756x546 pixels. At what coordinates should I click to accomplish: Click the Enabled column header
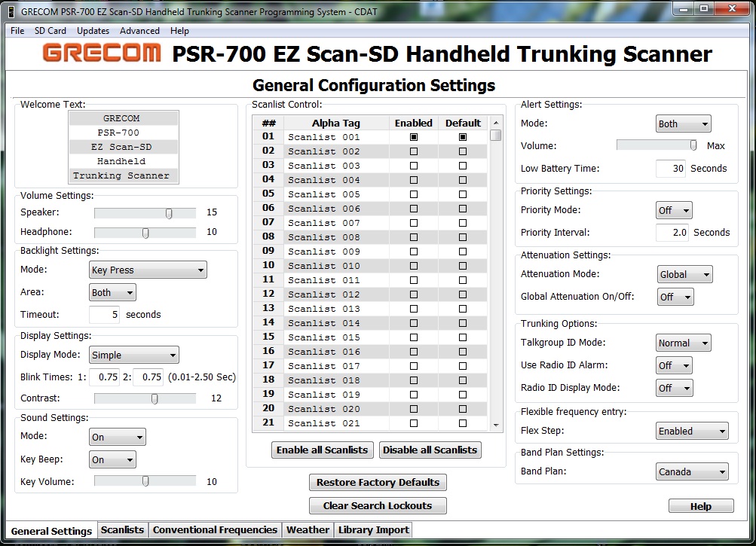click(x=414, y=123)
